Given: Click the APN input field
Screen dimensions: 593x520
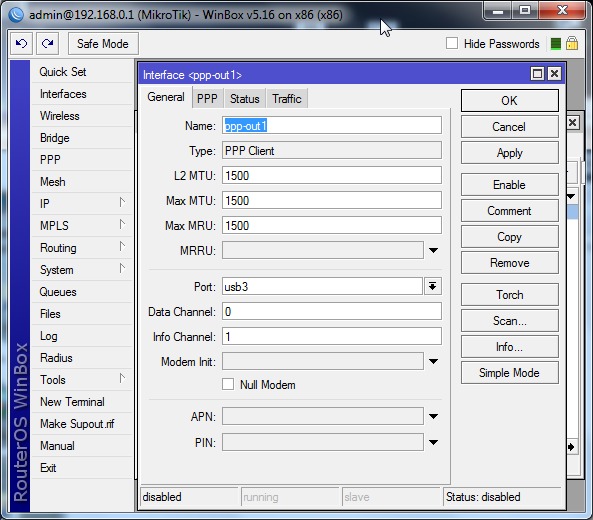Looking at the screenshot, I should coord(323,416).
